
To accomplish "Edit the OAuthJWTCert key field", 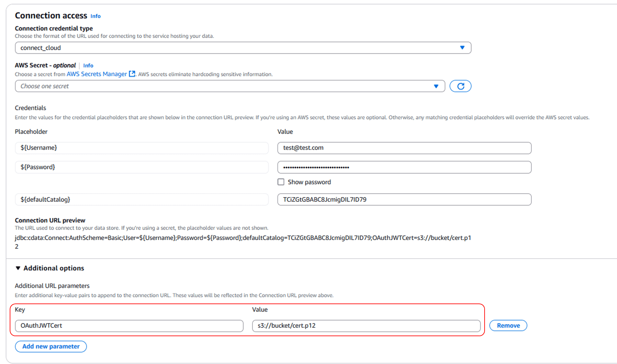I will [129, 325].
